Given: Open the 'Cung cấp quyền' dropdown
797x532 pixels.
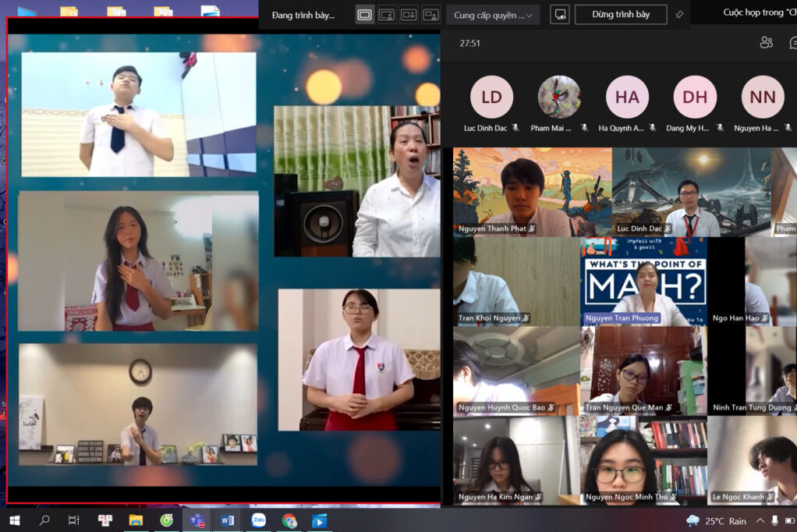Looking at the screenshot, I should click(x=493, y=16).
